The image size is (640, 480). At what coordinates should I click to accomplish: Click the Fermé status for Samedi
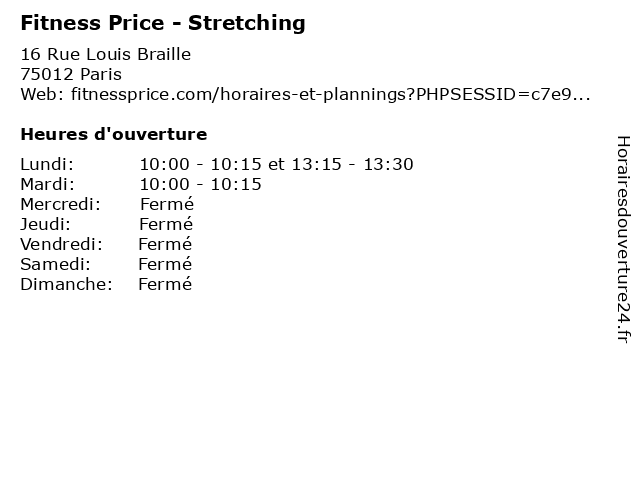[165, 264]
